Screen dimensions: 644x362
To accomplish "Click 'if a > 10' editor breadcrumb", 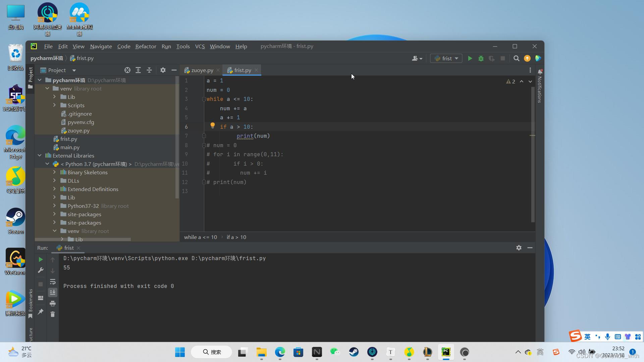I will pyautogui.click(x=236, y=237).
